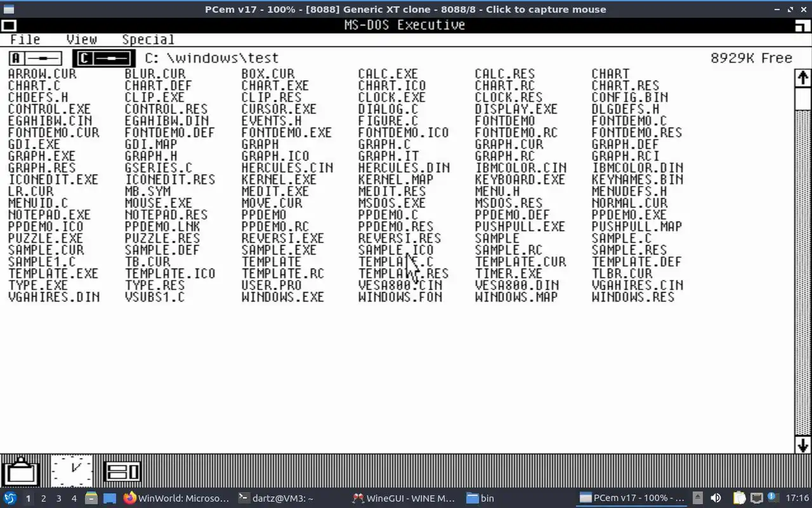Open the minimized clock icon
The image size is (812, 508).
pyautogui.click(x=72, y=471)
